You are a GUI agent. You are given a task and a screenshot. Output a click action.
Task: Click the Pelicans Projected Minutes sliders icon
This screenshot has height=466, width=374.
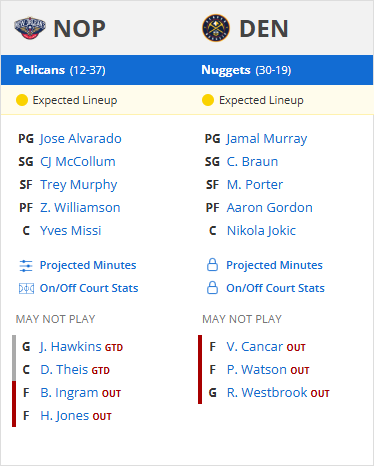point(26,266)
